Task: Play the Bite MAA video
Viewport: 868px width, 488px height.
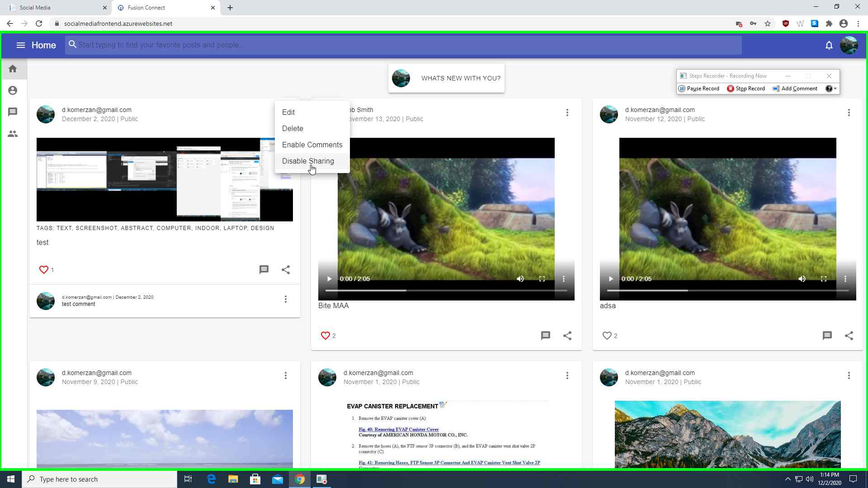Action: click(329, 279)
